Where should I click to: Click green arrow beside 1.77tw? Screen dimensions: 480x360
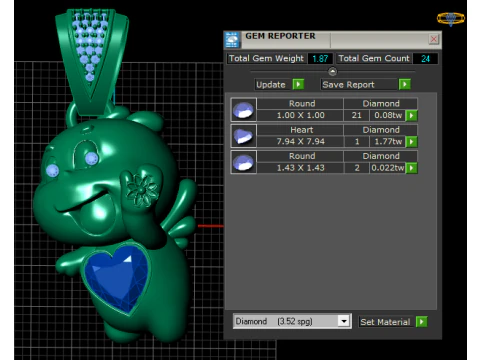pyautogui.click(x=412, y=142)
